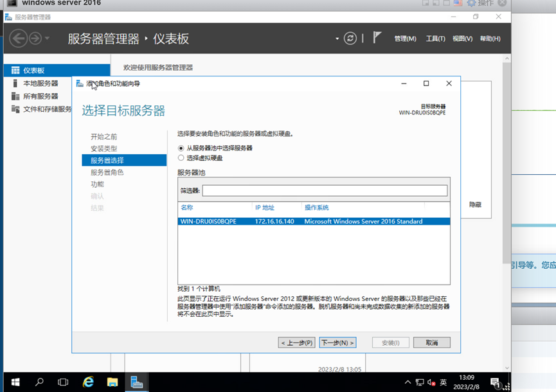Click Microsoft Windows Server 2016 Standard cell
The width and height of the screenshot is (556, 392).
coord(363,221)
